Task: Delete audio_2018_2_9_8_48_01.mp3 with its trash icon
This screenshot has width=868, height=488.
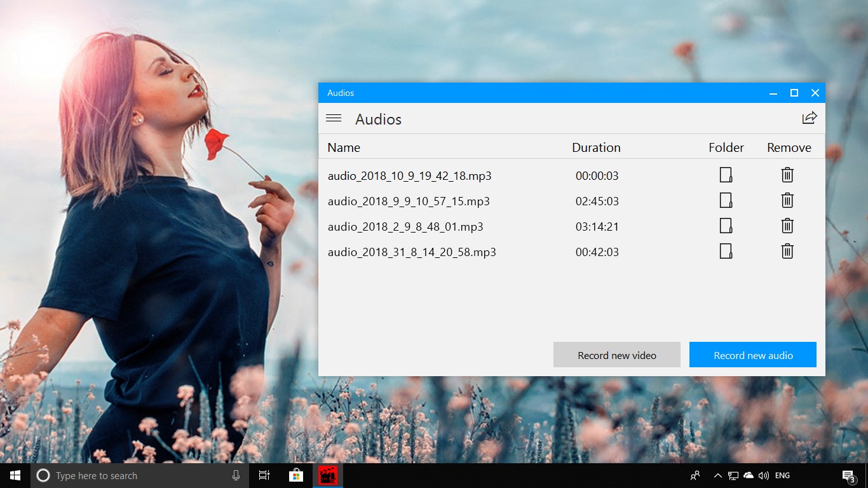Action: click(x=787, y=226)
